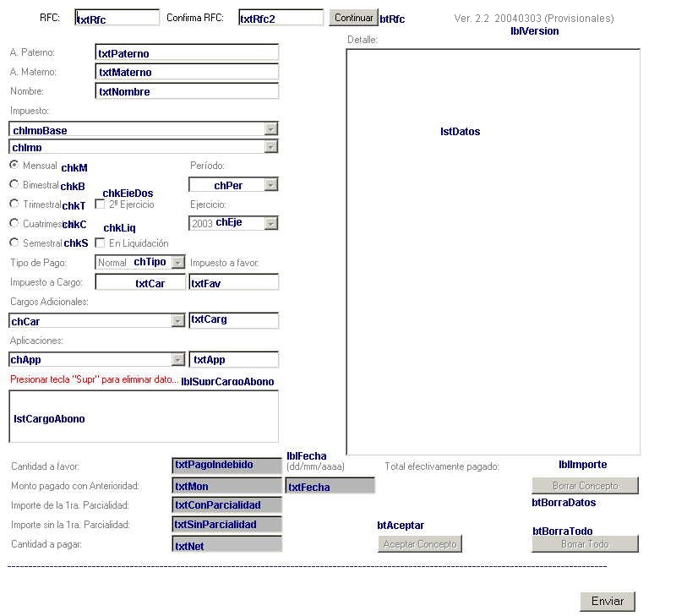Choose the Bimestral period option

(x=14, y=184)
